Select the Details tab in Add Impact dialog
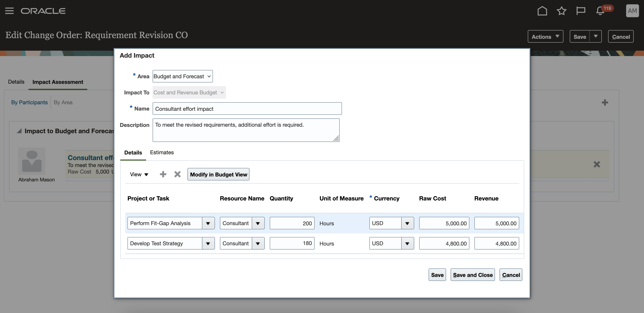644x313 pixels. pyautogui.click(x=133, y=153)
